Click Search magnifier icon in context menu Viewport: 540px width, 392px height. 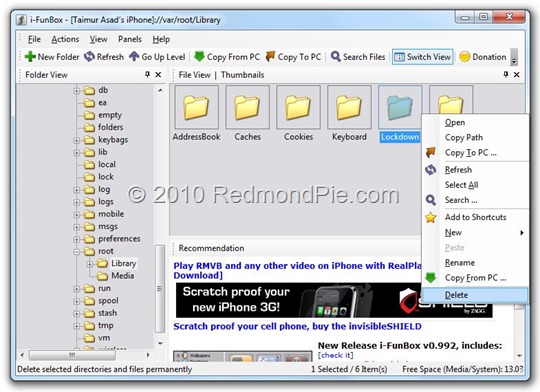[430, 200]
